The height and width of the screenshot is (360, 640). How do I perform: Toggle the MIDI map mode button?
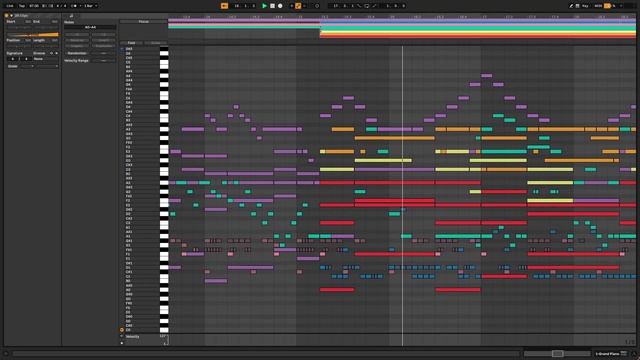coord(598,6)
